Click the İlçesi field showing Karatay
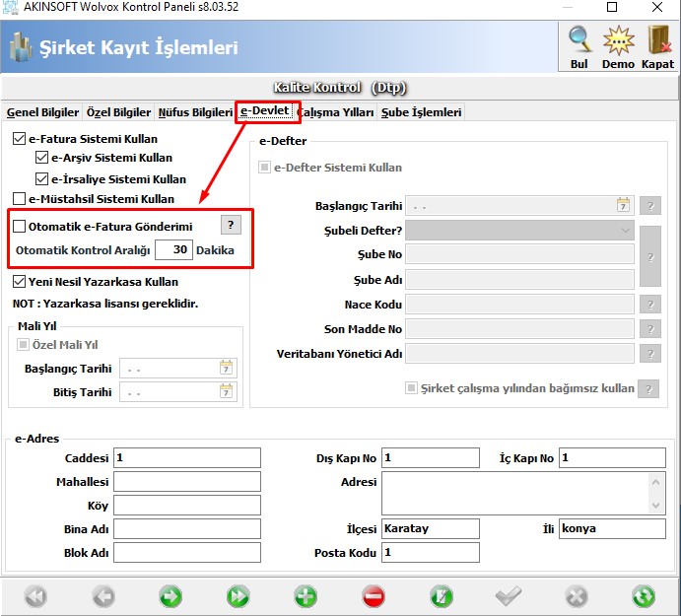 click(431, 528)
